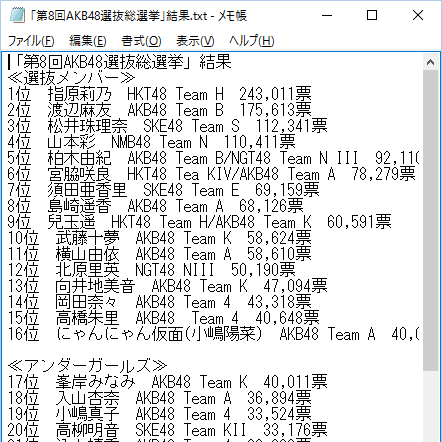Click the name 小嶋真子 in the 19位 row

(x=87, y=414)
